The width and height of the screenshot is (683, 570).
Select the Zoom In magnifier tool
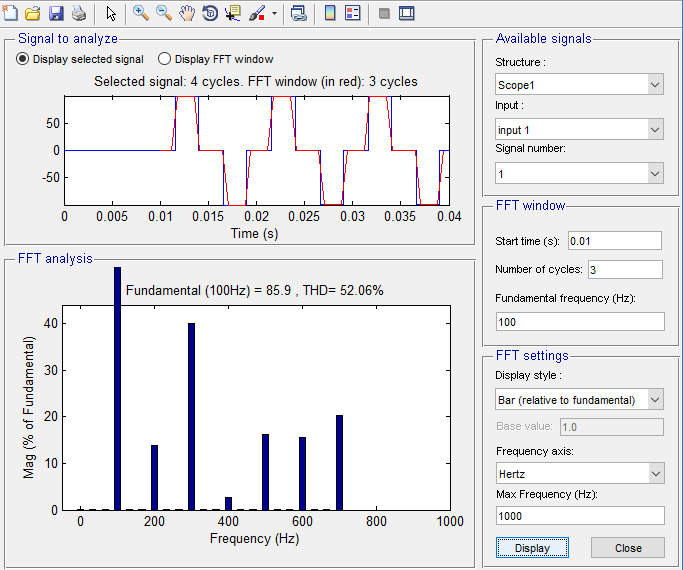tap(141, 14)
